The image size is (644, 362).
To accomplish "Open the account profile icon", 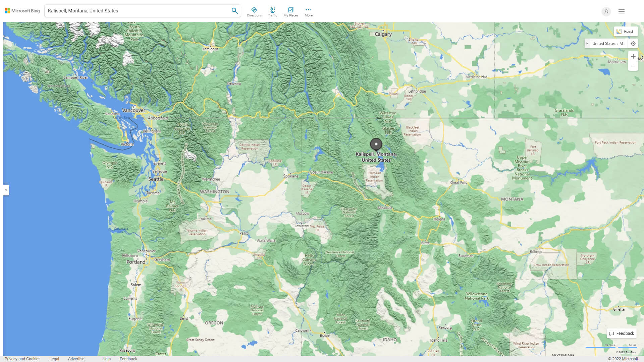I will coord(606,11).
